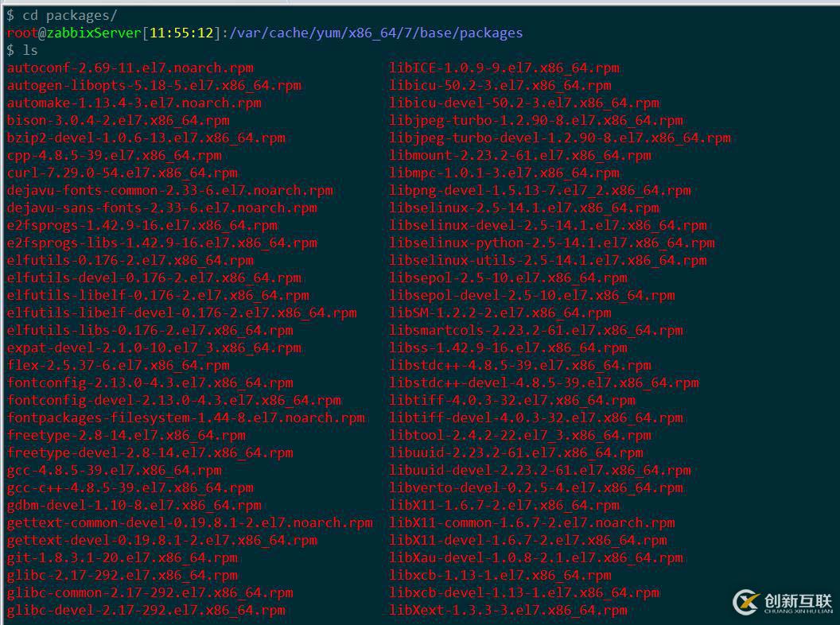
Task: Select gcc-c++-4.8.5-39.el7.x86_64.rpm
Action: click(130, 488)
